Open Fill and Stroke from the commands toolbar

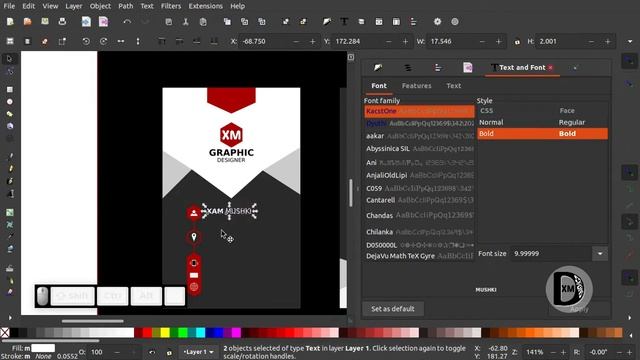coord(327,22)
